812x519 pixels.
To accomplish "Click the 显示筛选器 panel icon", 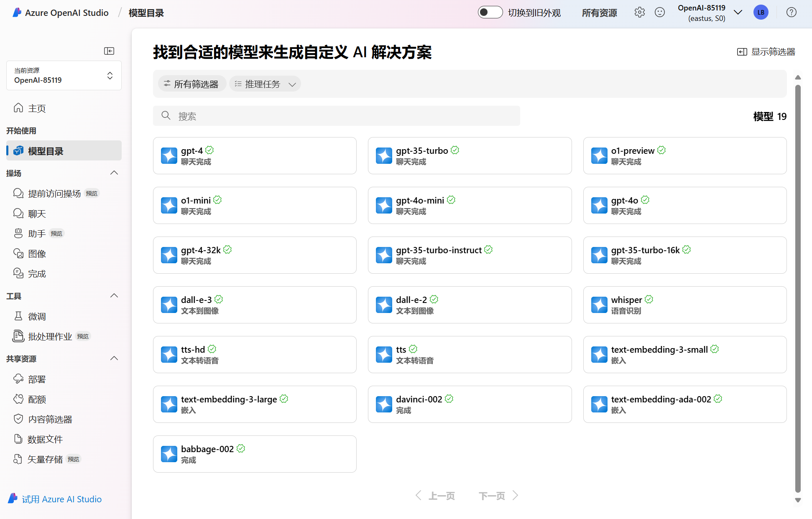I will click(x=742, y=52).
